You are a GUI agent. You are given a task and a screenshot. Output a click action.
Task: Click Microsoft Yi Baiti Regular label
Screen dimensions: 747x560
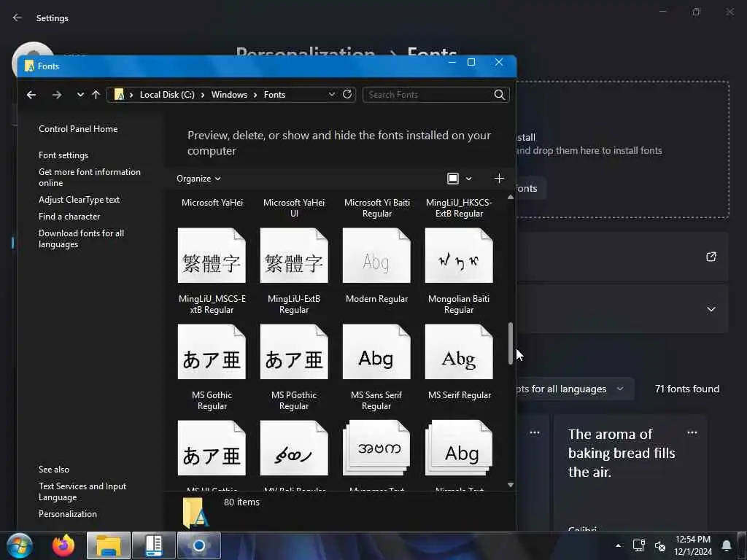pos(377,208)
